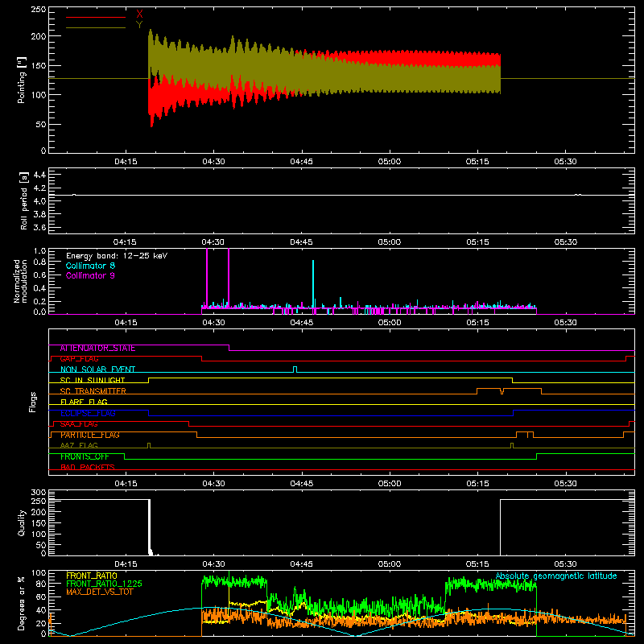Viewport: 644px width, 644px height.
Task: Click the 'Quality' vertical axis title
Action: 21,522
